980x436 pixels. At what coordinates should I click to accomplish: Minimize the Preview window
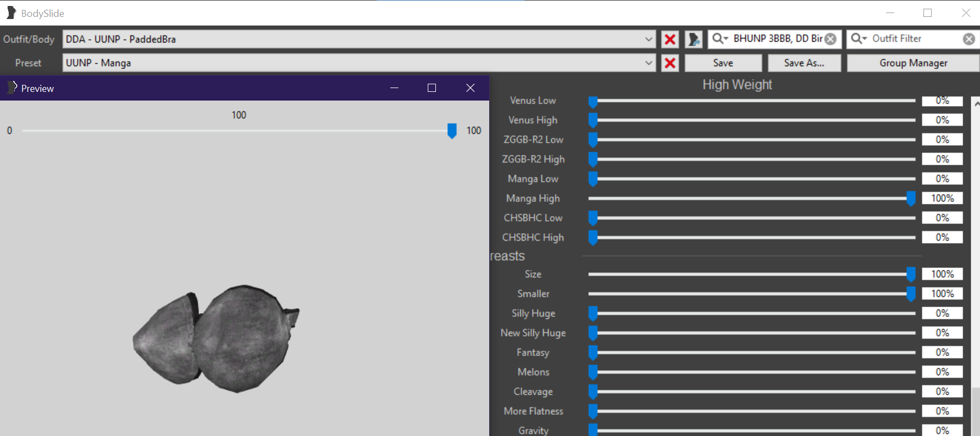click(394, 88)
